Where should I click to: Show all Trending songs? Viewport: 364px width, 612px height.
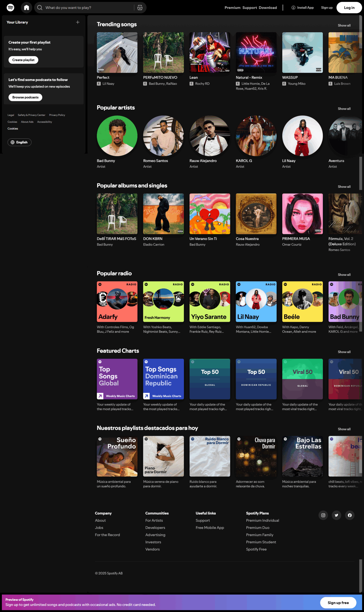click(344, 26)
